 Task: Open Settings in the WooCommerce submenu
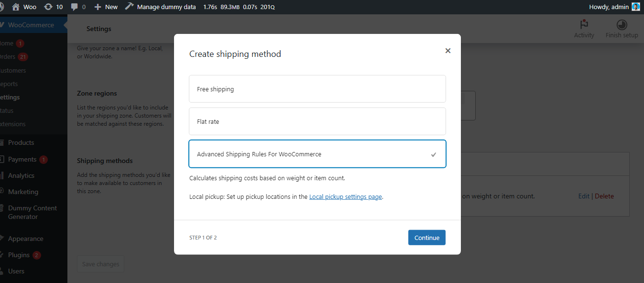click(x=10, y=97)
